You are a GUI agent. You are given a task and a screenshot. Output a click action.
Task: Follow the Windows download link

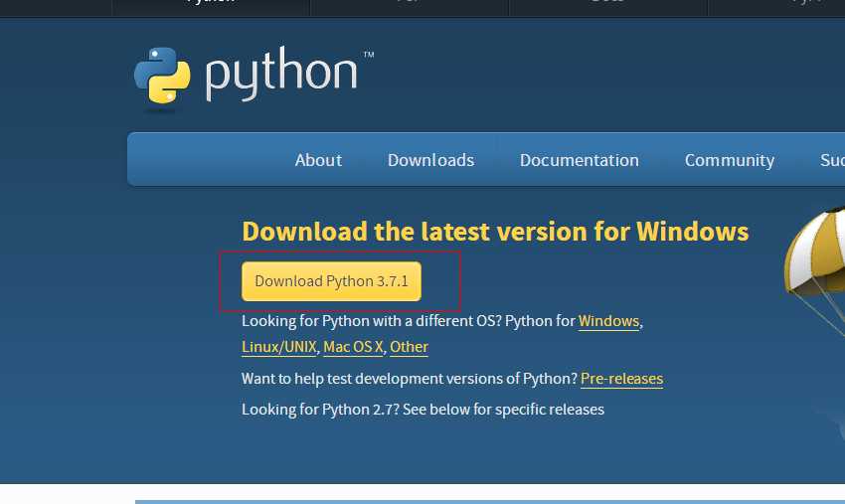click(608, 321)
